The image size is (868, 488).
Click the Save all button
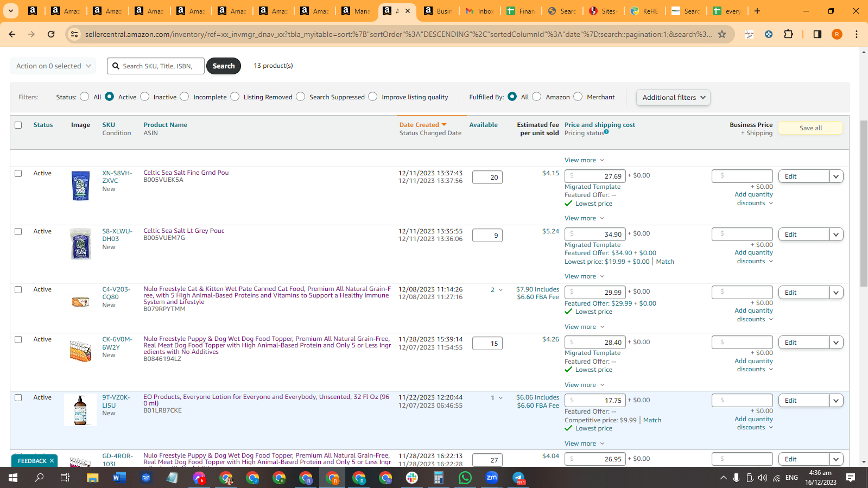tap(810, 128)
